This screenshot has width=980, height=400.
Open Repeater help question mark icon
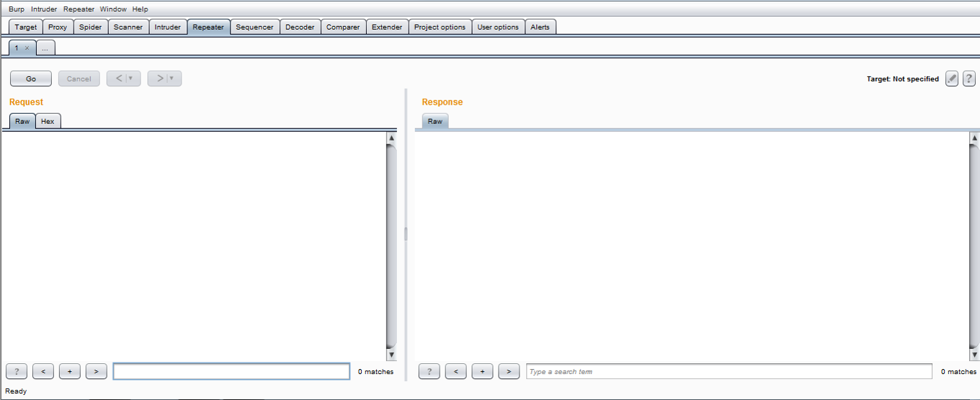[x=969, y=79]
